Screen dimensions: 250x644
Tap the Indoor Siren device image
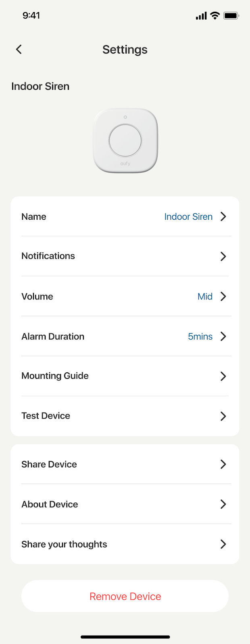coord(125,140)
